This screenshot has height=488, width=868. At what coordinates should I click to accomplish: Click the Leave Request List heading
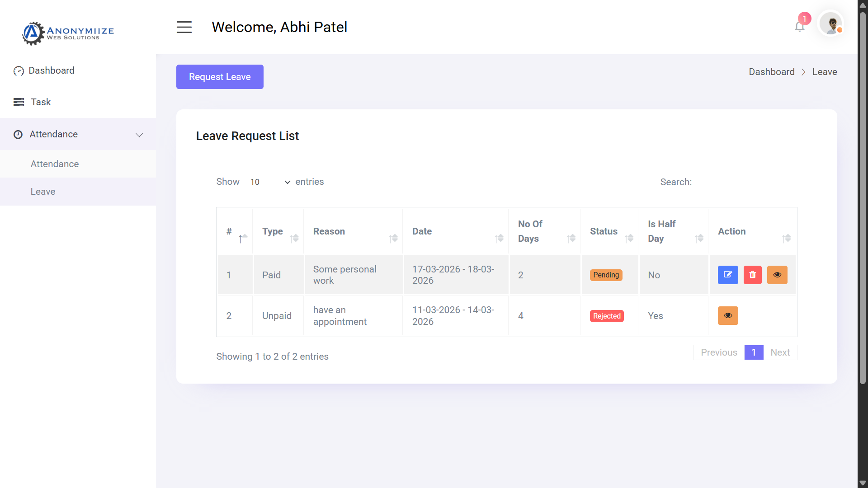click(x=247, y=136)
